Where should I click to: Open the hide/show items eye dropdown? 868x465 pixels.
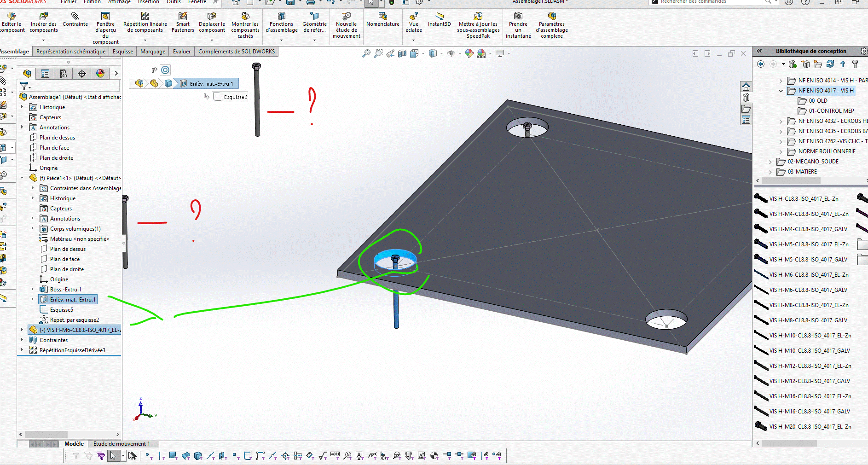pyautogui.click(x=459, y=53)
